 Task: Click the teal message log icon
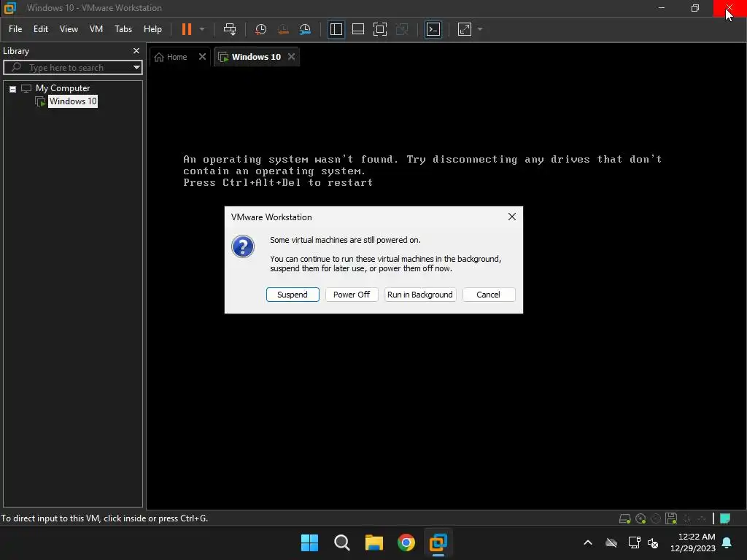(725, 518)
